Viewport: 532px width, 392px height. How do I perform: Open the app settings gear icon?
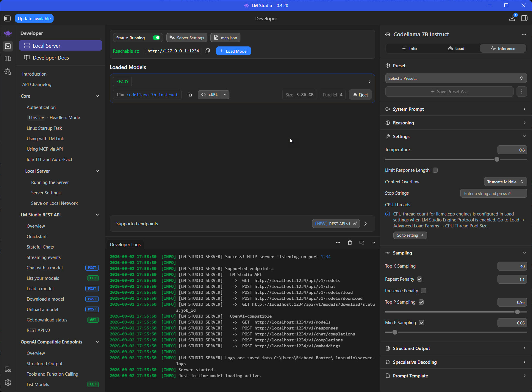pos(8,382)
